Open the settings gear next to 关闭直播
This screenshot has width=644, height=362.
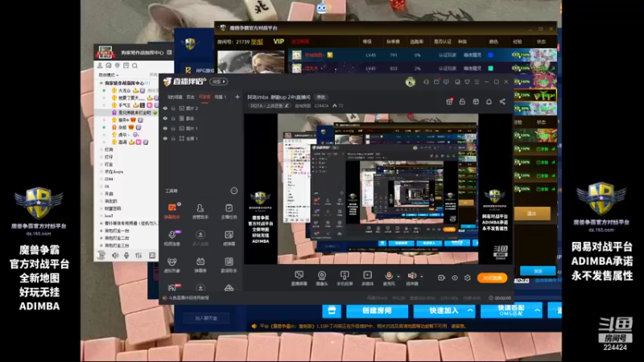468,278
